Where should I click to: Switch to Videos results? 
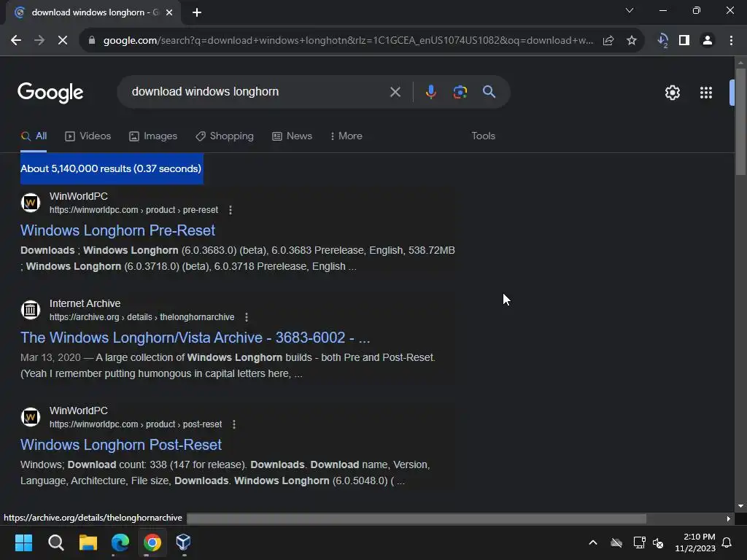pos(88,136)
